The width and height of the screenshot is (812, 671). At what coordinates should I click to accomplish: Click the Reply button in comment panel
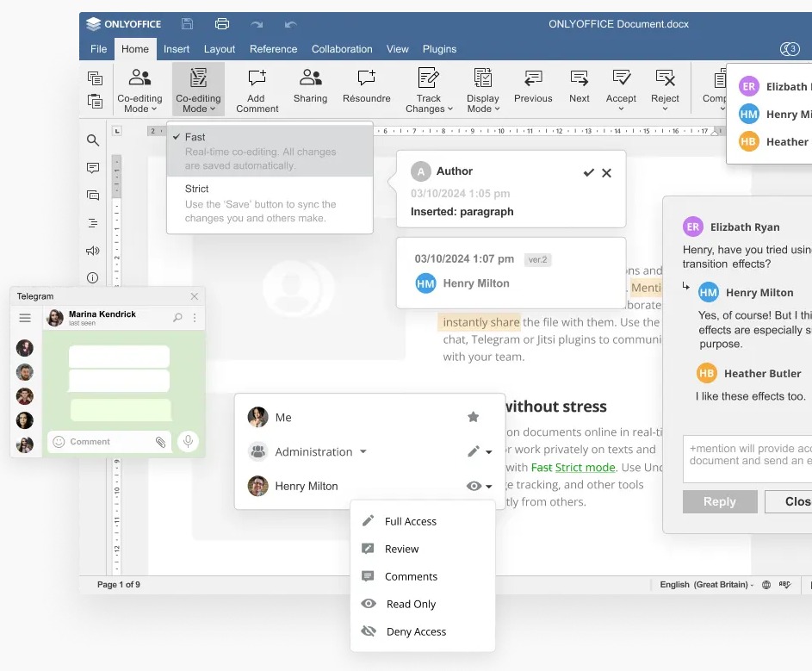point(720,501)
